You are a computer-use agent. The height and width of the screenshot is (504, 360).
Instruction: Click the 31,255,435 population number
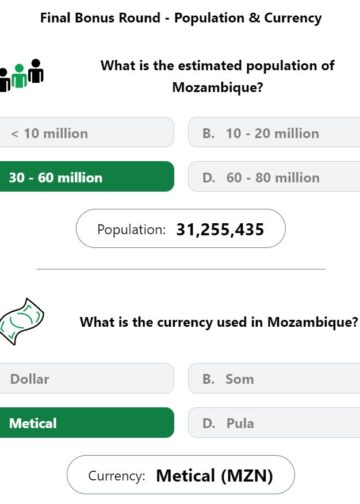click(220, 229)
